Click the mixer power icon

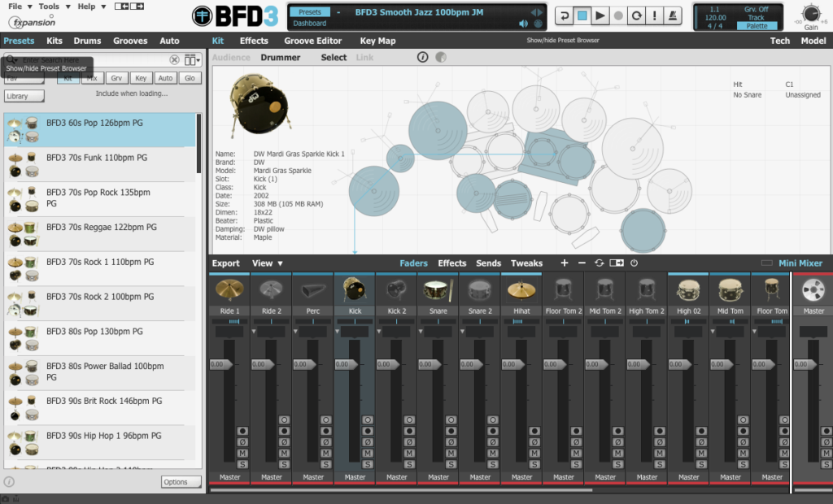pyautogui.click(x=634, y=263)
